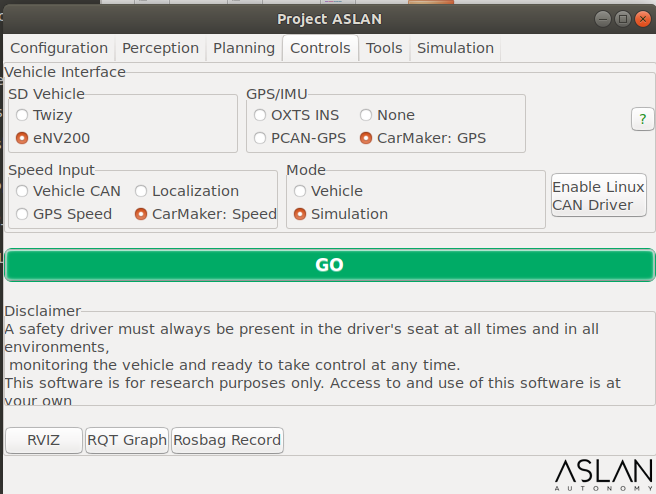
Task: Enable Linux CAN Driver
Action: coord(599,195)
